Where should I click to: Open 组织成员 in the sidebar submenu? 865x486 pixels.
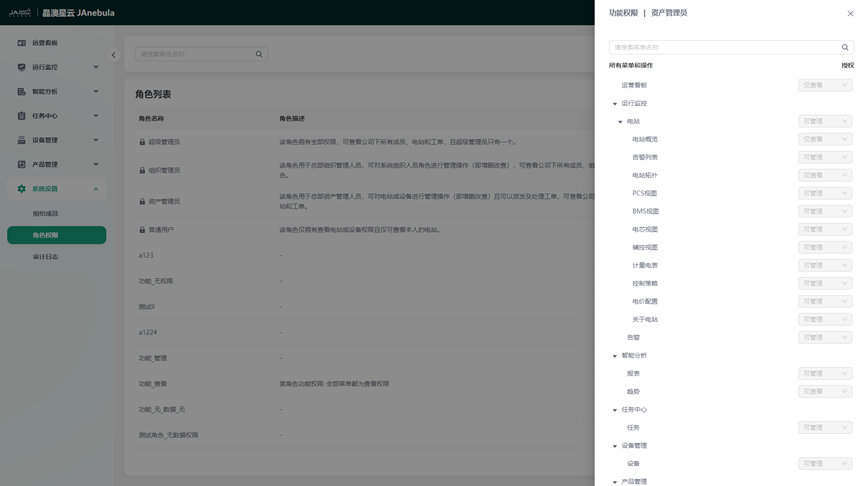point(46,214)
